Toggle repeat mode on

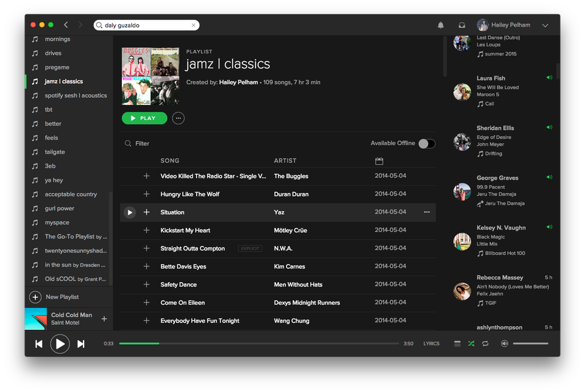485,343
